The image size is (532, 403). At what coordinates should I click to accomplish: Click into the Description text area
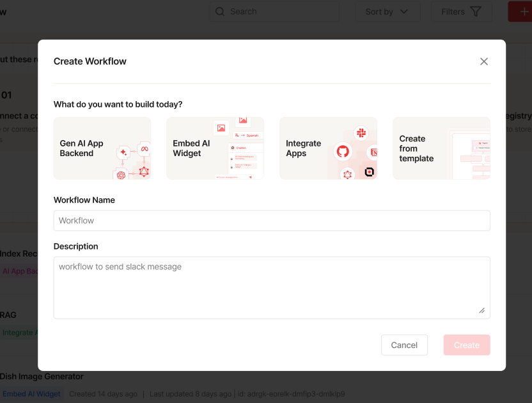click(272, 288)
